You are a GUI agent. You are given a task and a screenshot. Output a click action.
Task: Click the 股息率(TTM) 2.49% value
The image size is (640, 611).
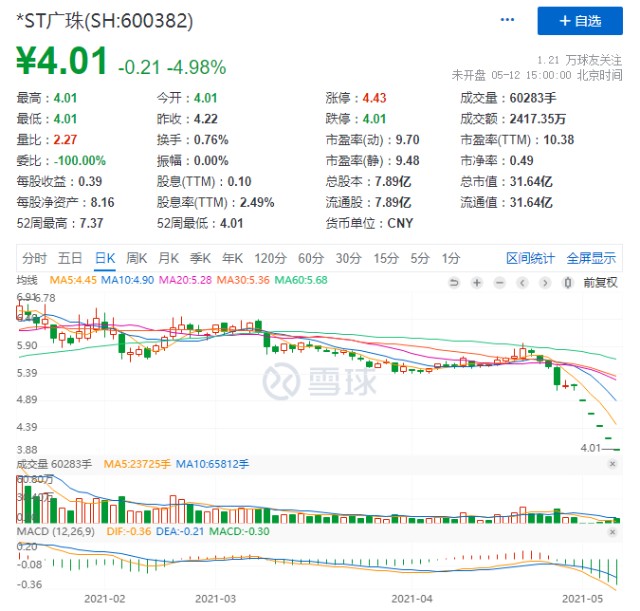[257, 202]
